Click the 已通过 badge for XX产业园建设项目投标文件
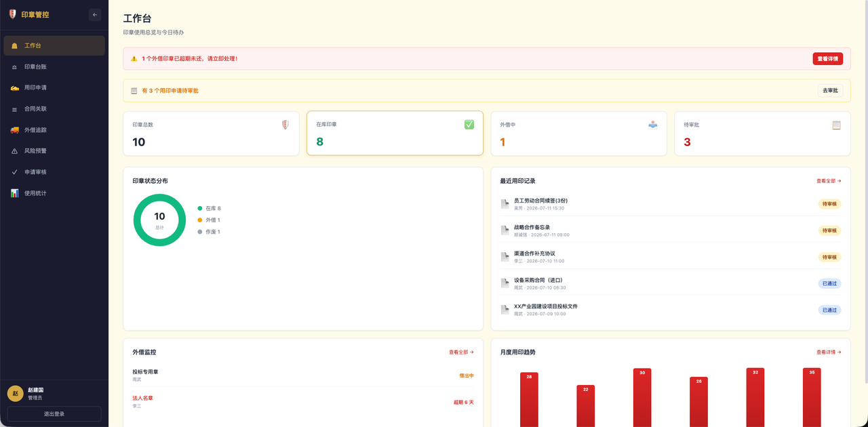Screen dimensions: 868x427 pos(829,310)
